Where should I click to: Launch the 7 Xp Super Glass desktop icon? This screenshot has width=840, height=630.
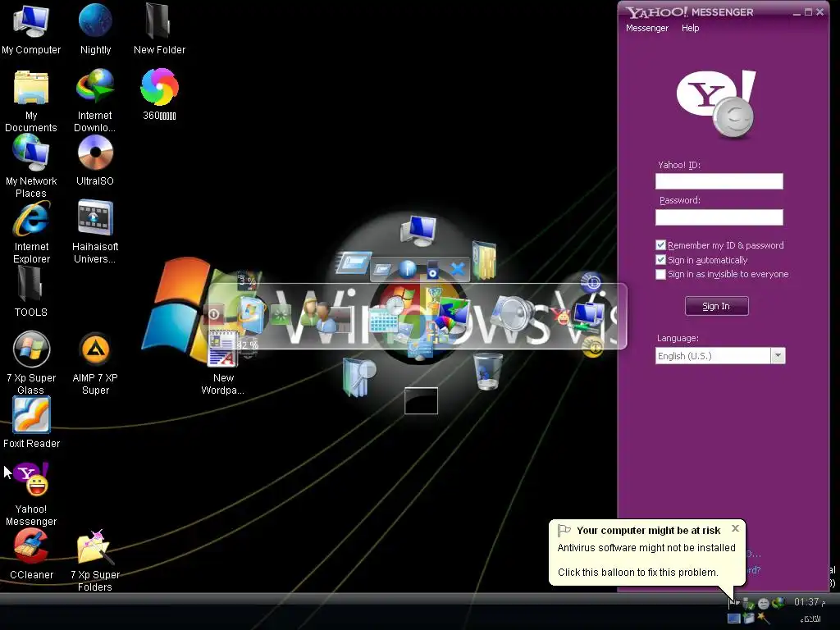[x=31, y=363]
